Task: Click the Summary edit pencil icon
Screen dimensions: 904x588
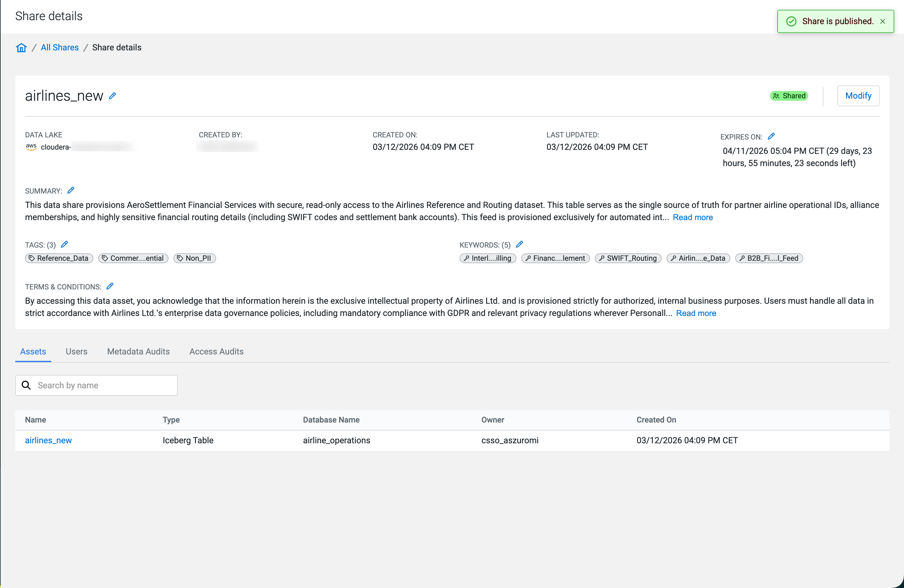Action: coord(71,190)
